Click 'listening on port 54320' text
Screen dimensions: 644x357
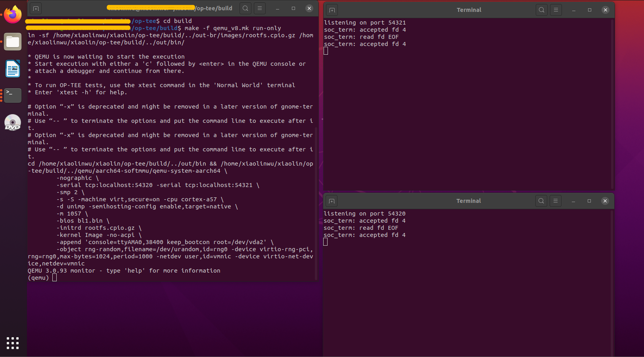[364, 214]
